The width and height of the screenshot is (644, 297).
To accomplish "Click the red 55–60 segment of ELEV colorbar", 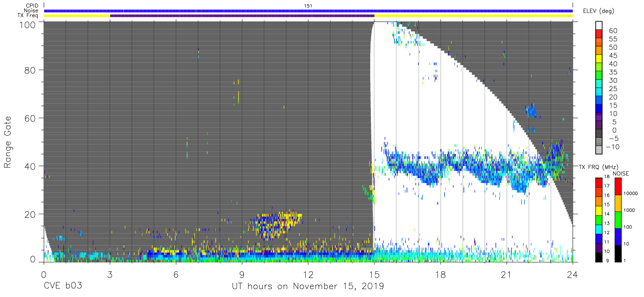I will click(x=599, y=34).
